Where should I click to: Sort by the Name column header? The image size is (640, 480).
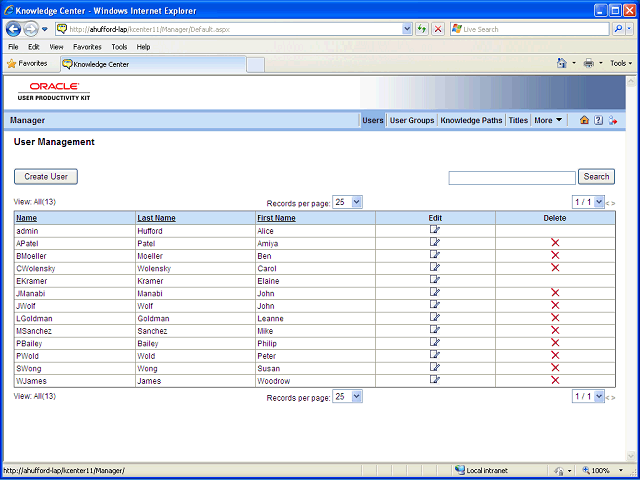(x=27, y=218)
